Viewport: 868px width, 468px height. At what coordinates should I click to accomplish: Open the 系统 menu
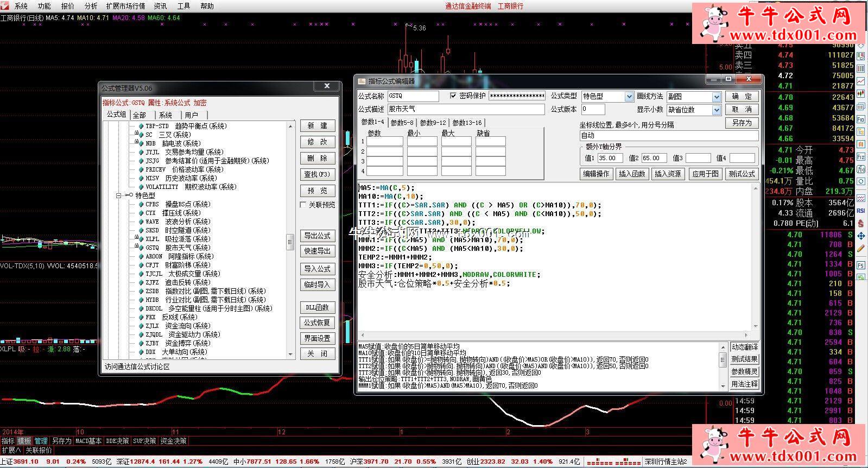[x=21, y=6]
